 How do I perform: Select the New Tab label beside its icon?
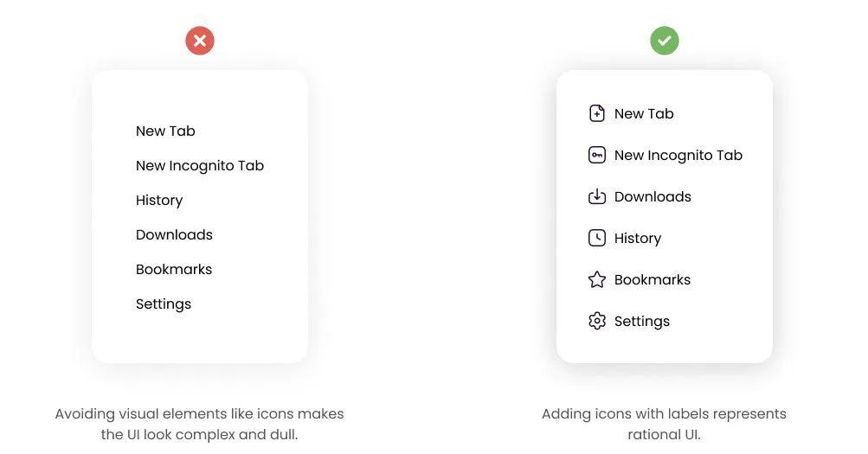(644, 113)
